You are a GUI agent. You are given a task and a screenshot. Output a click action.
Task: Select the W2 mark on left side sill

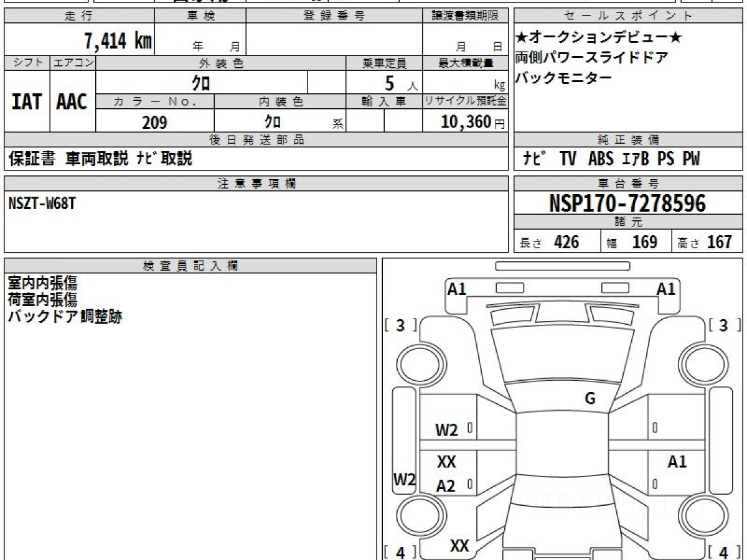(405, 480)
